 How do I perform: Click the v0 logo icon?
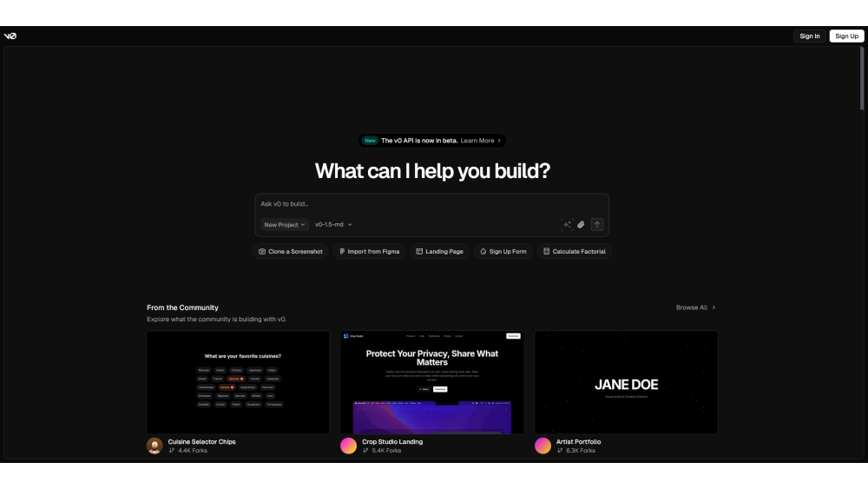[10, 36]
